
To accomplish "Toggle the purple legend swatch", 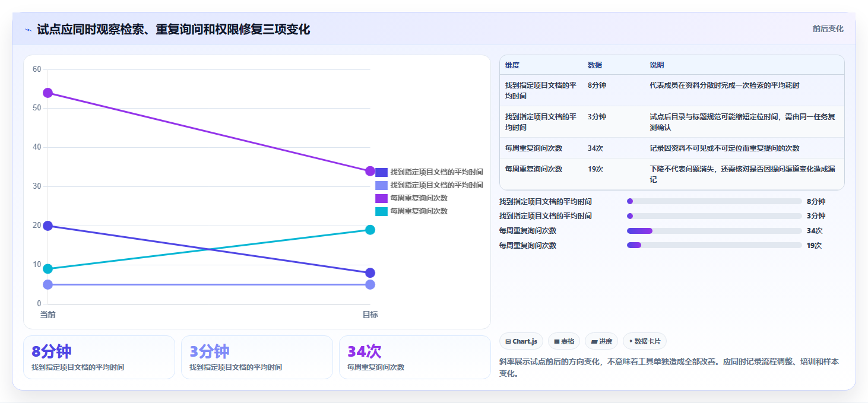I will coord(381,198).
